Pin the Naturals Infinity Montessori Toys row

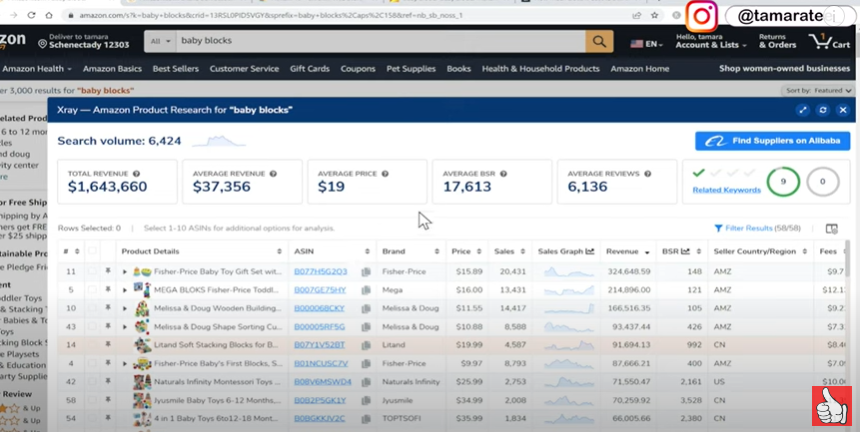tap(108, 381)
